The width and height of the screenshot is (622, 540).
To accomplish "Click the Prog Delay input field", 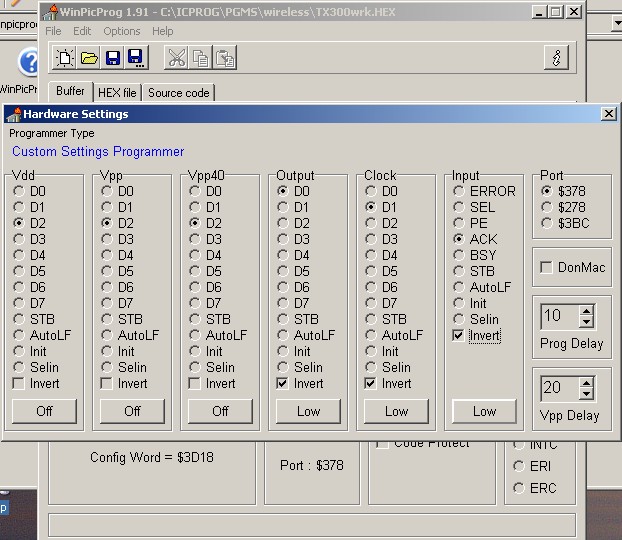I will point(560,316).
